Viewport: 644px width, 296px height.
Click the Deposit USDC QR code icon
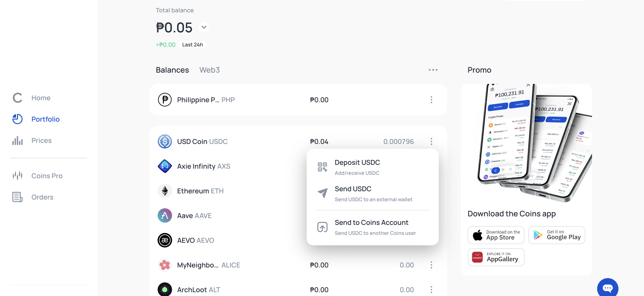pos(322,167)
